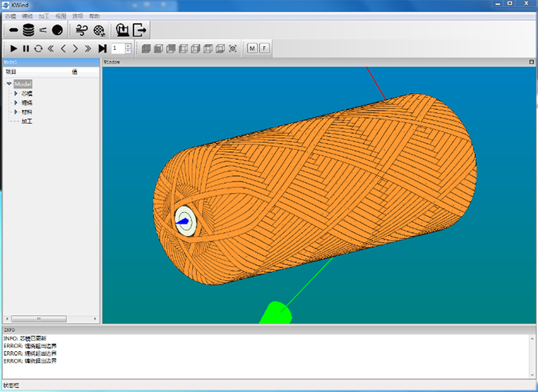Click the Model panel title bar
Image resolution: width=538 pixels, height=392 pixels.
[x=51, y=62]
